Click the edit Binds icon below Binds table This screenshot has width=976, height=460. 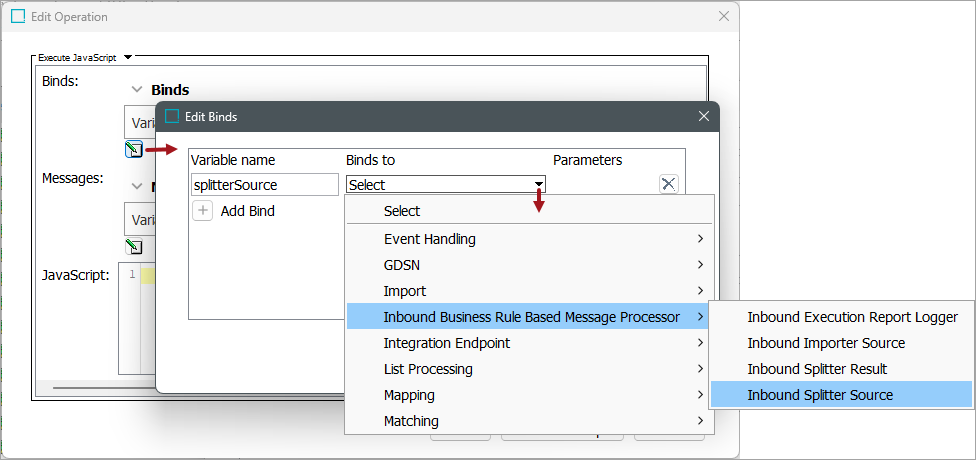(x=134, y=149)
